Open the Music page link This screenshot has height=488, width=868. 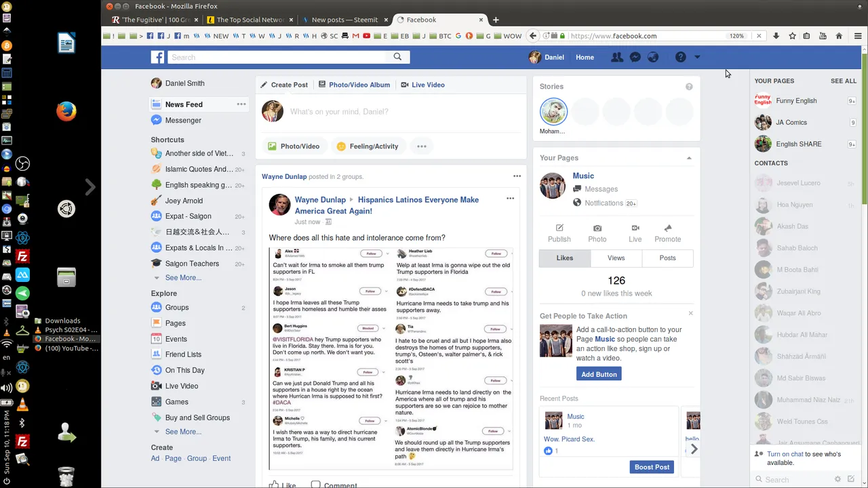coord(583,176)
